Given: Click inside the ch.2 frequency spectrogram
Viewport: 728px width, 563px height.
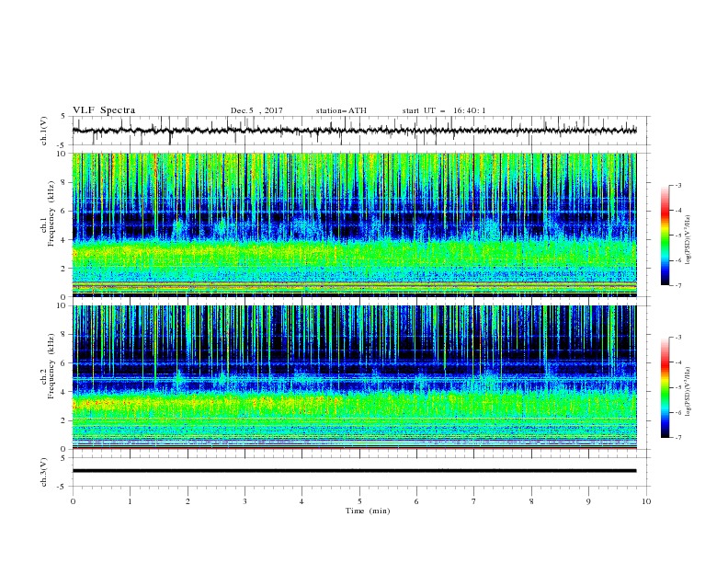Looking at the screenshot, I should (x=355, y=377).
